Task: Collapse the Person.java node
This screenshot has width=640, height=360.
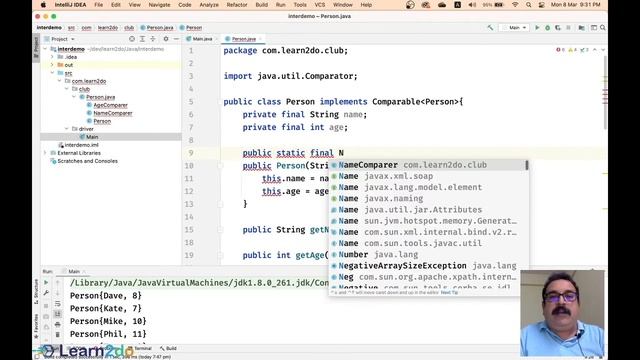Action: pyautogui.click(x=74, y=97)
